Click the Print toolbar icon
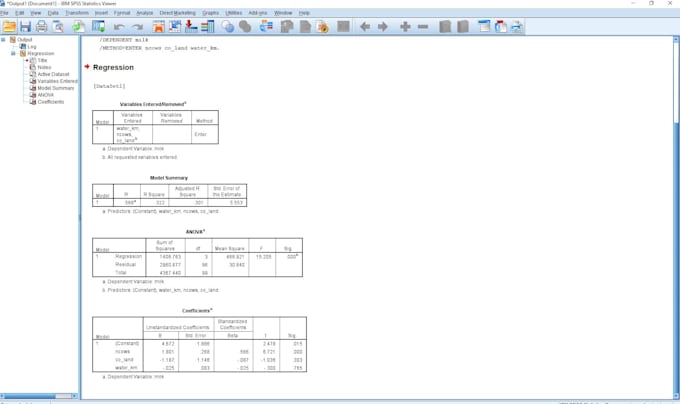 pyautogui.click(x=42, y=26)
